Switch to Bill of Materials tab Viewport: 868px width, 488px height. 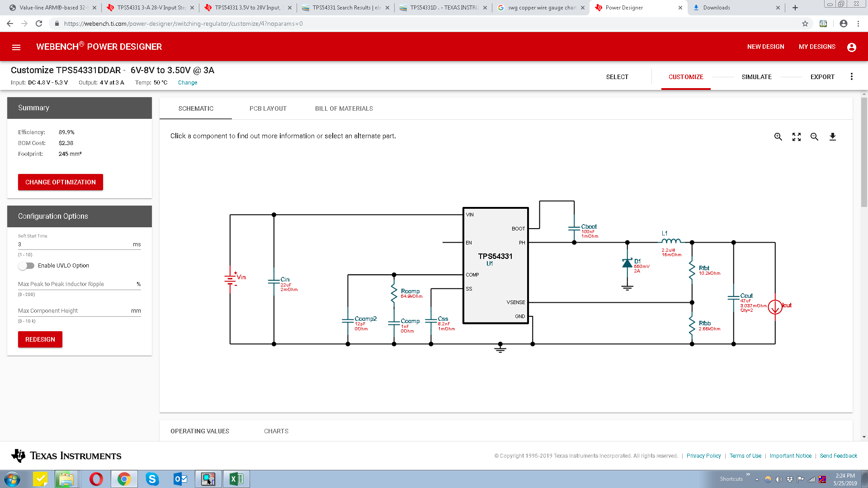click(344, 108)
